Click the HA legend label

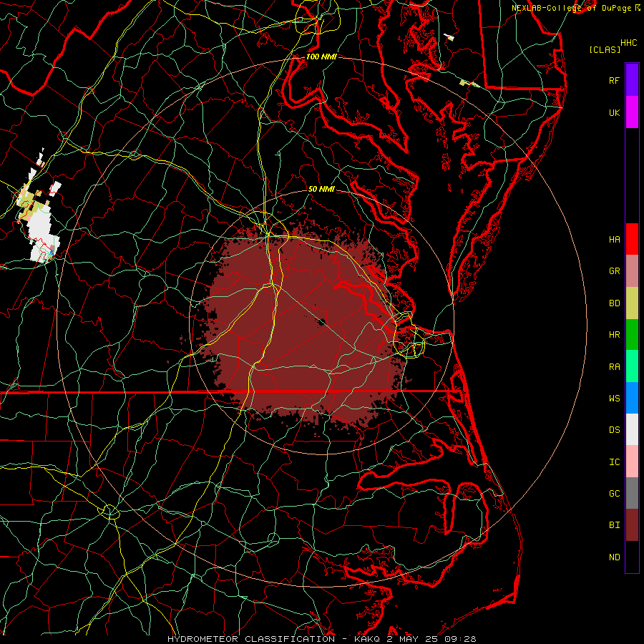point(614,240)
